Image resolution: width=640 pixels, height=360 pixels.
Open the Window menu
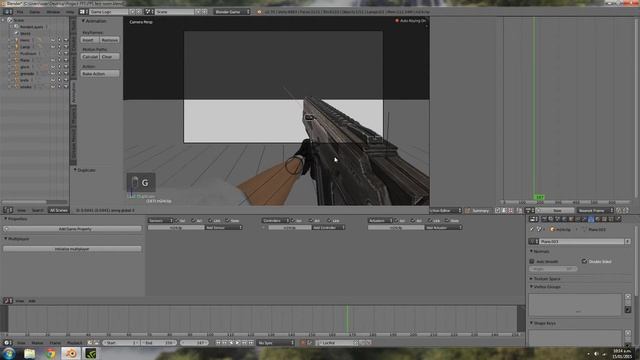click(x=53, y=12)
